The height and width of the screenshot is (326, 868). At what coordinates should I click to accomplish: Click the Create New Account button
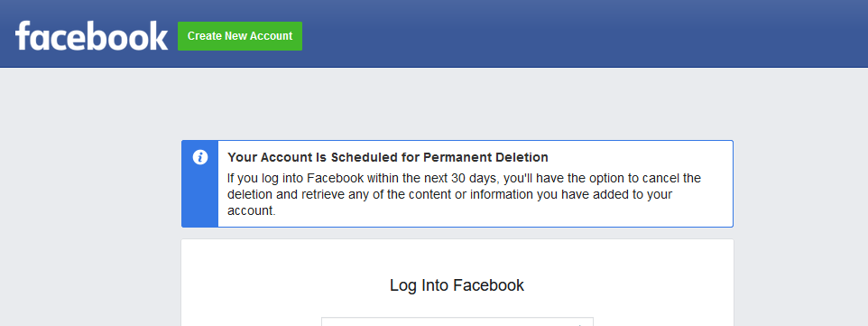pos(240,36)
